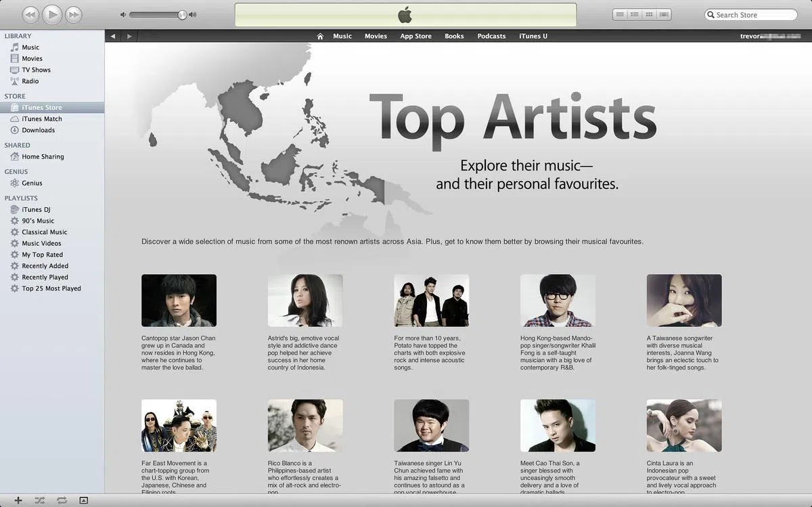Switch to Cover Flow view
The image size is (812, 507).
663,14
